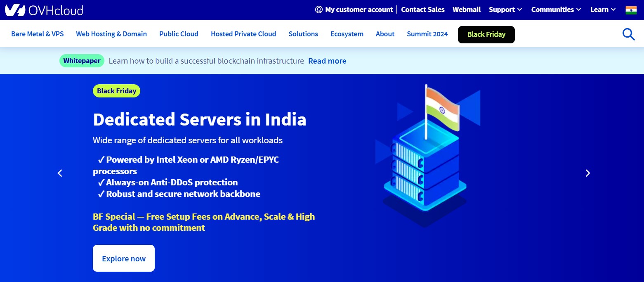Go to the next carousel slide
644x282 pixels.
pyautogui.click(x=588, y=173)
